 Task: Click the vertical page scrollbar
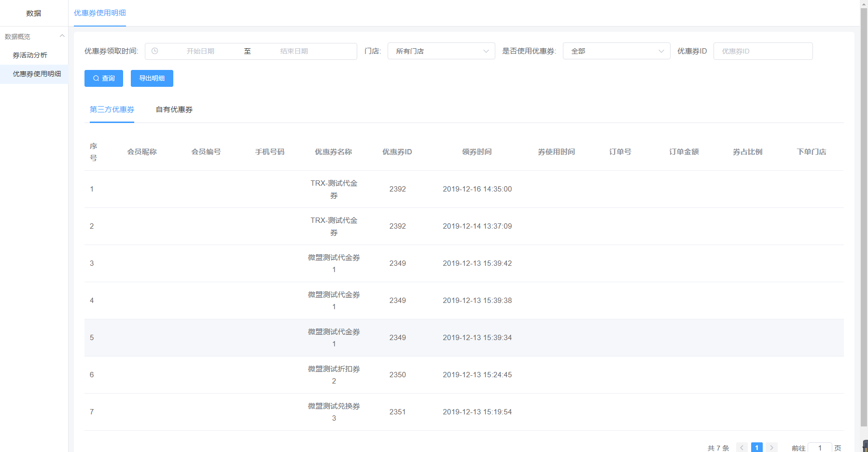[x=864, y=217]
